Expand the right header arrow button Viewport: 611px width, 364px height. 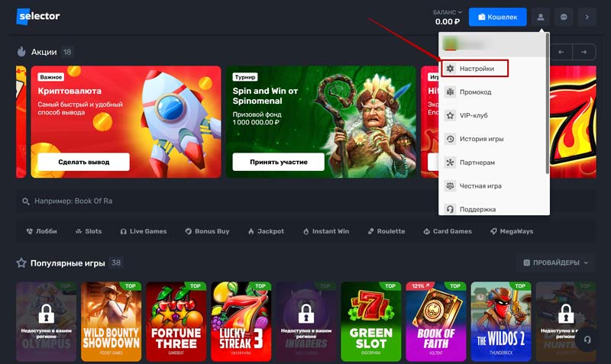coord(587,16)
